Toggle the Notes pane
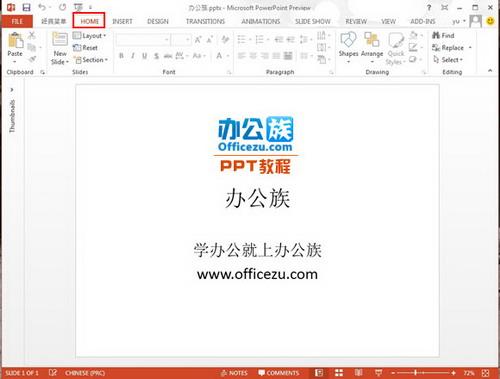 point(234,373)
